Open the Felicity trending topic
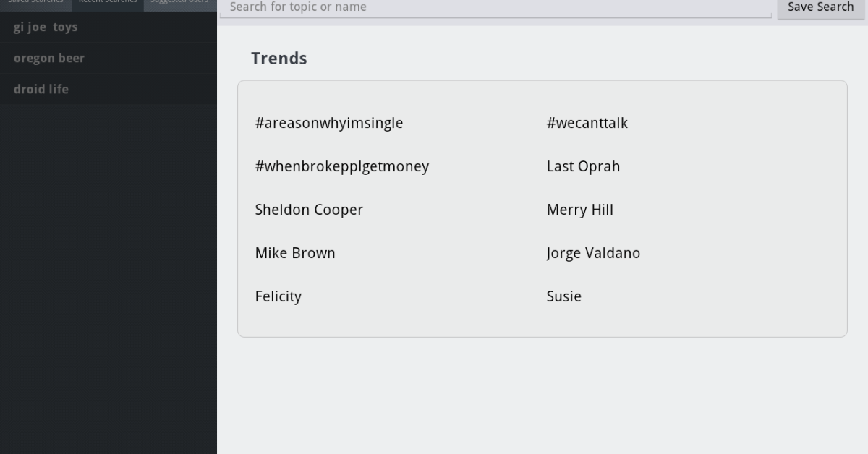Image resolution: width=868 pixels, height=454 pixels. tap(278, 296)
